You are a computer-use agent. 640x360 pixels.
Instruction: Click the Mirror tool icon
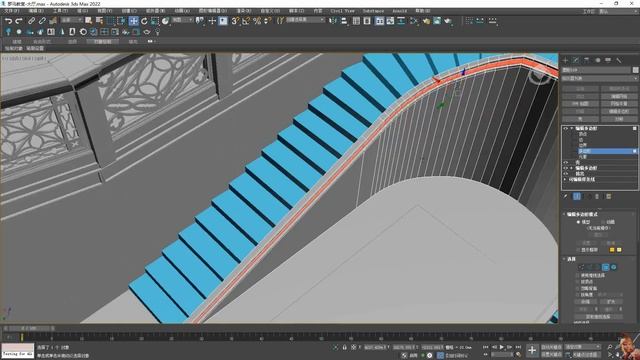[333, 20]
